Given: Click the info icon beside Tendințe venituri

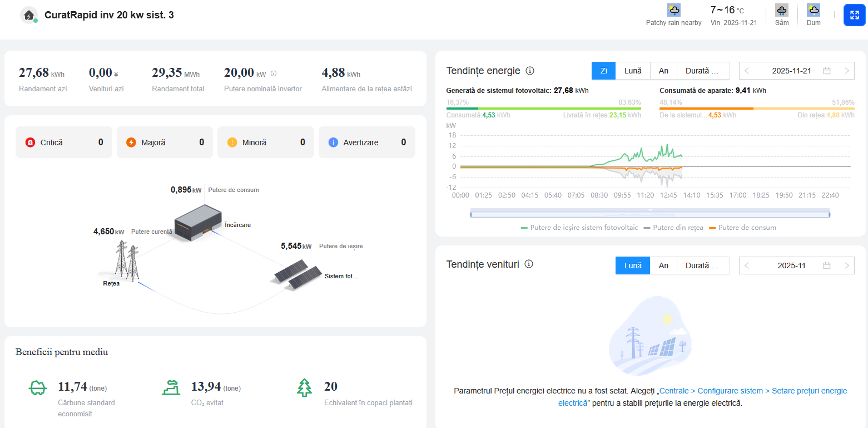Looking at the screenshot, I should (529, 264).
